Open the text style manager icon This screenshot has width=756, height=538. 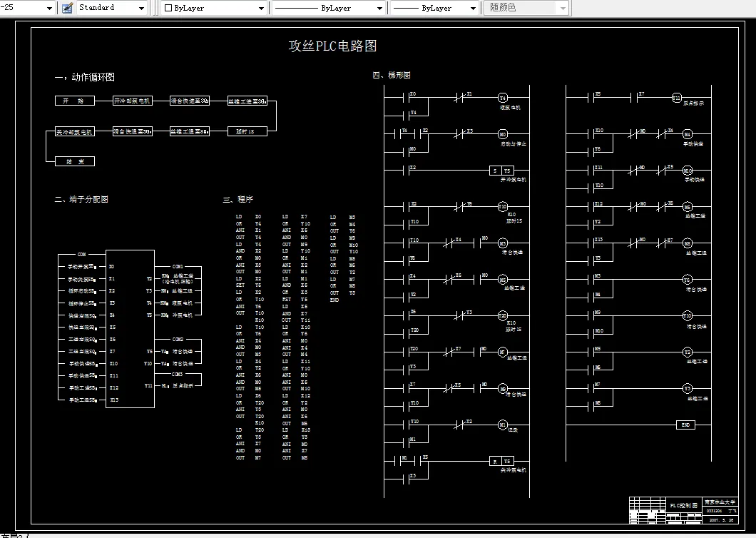click(x=68, y=8)
